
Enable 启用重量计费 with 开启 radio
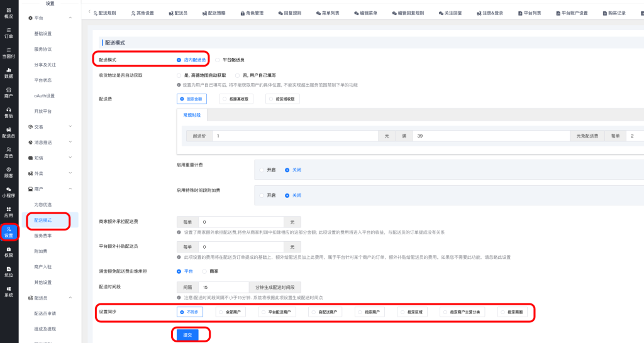tap(269, 170)
